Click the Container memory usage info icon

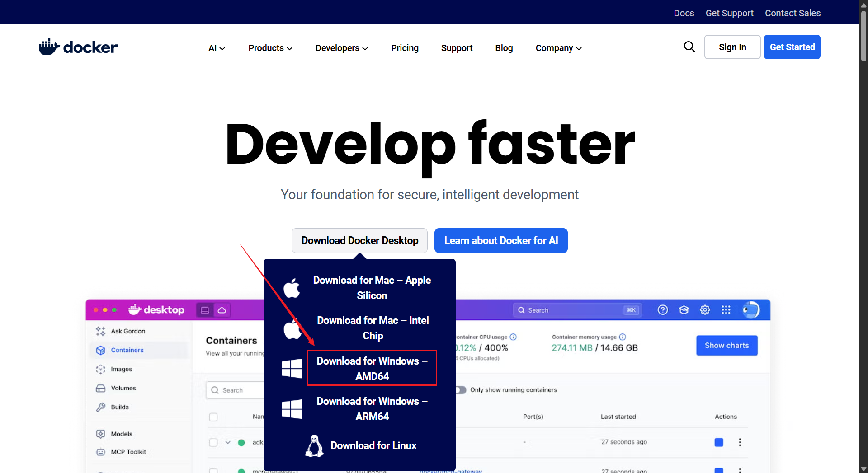point(623,337)
